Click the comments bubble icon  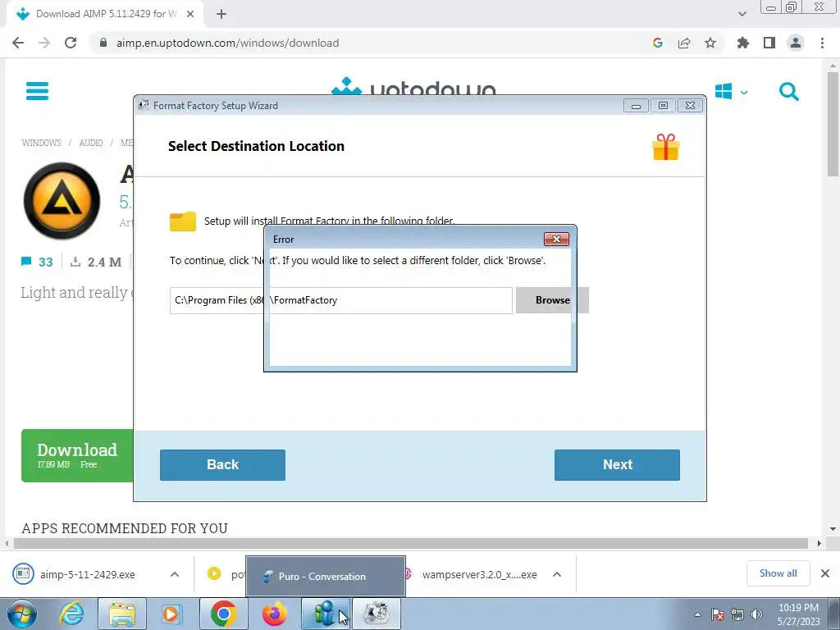pos(26,262)
